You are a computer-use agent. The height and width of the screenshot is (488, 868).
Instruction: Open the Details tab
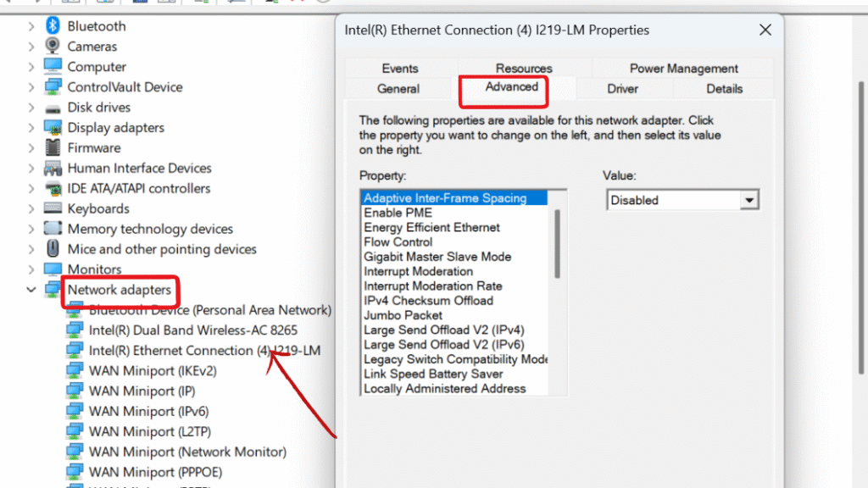click(x=724, y=88)
